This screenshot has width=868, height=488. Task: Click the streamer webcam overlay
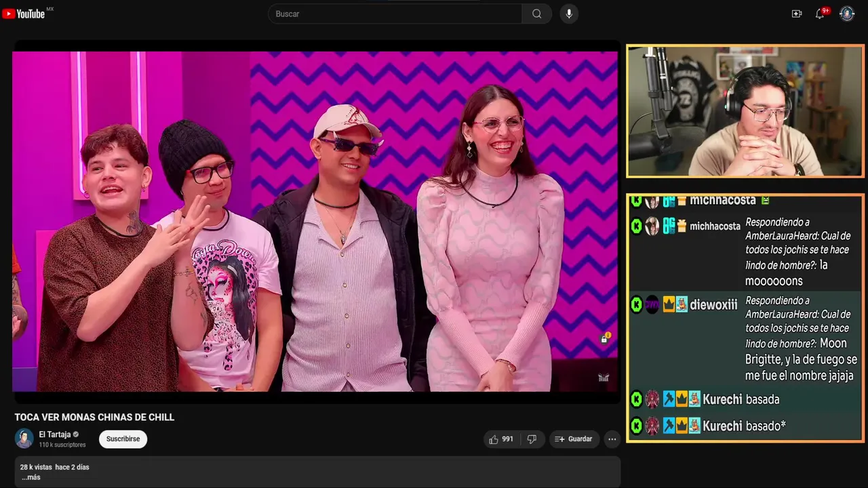pyautogui.click(x=745, y=111)
